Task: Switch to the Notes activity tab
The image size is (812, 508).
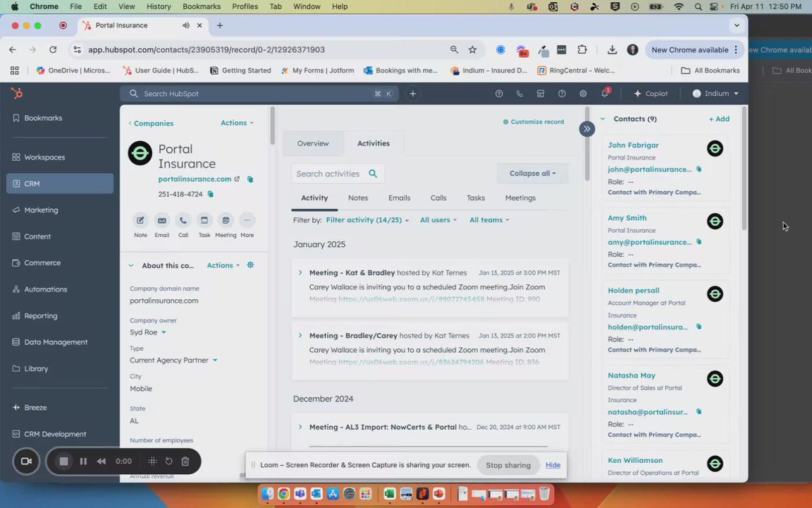Action: (358, 198)
